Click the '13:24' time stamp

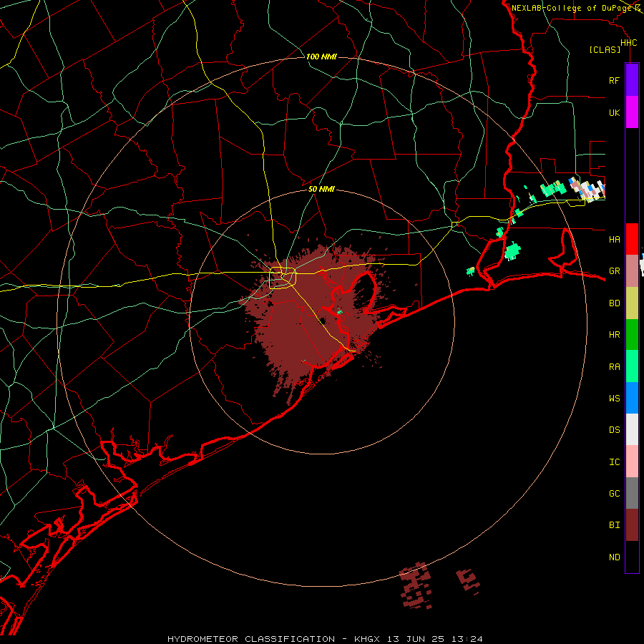click(x=467, y=639)
